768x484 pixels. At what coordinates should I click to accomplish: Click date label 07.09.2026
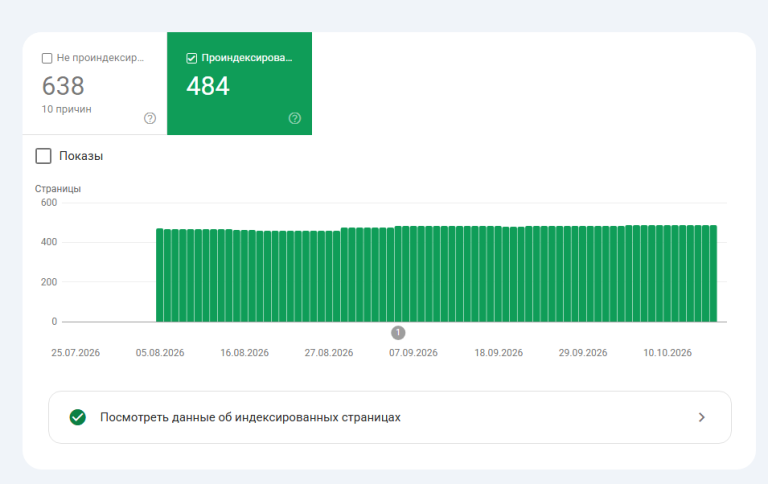413,353
